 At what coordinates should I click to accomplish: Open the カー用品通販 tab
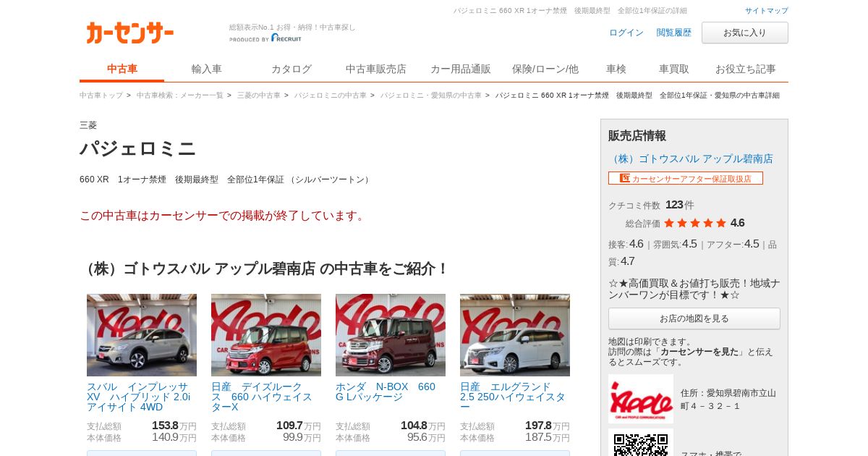[461, 69]
